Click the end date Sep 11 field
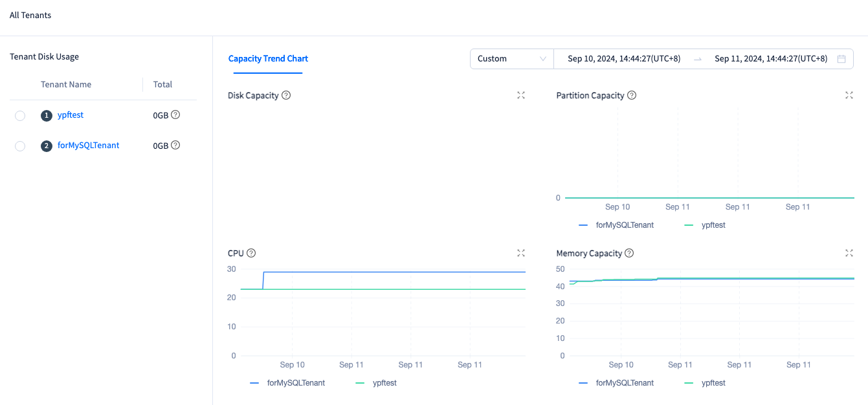This screenshot has width=868, height=405. pyautogui.click(x=770, y=59)
